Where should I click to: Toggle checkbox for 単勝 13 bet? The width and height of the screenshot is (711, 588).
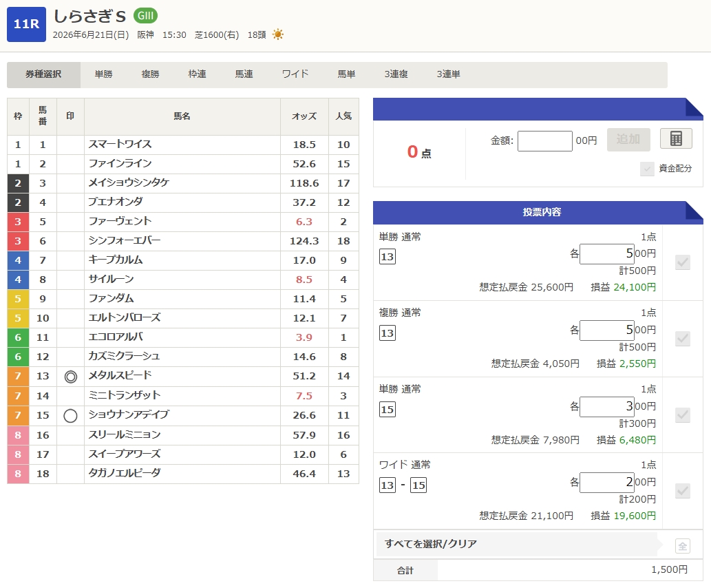[x=682, y=262]
